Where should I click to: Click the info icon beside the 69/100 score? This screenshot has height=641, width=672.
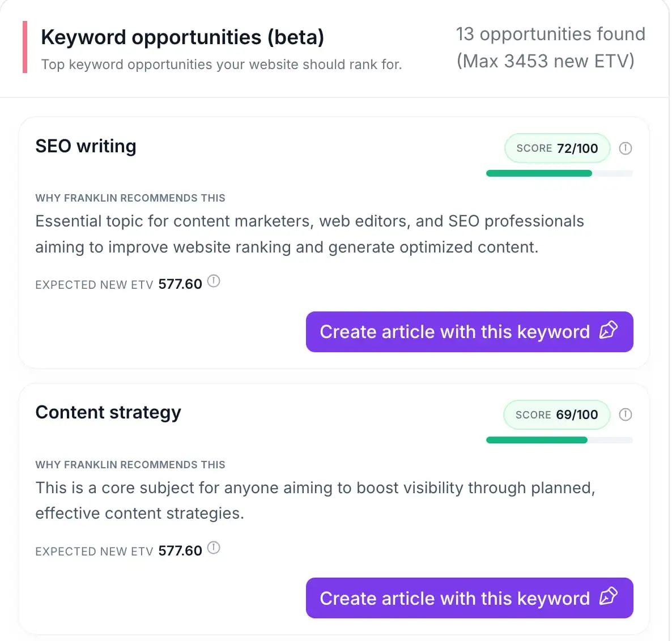[x=626, y=414]
